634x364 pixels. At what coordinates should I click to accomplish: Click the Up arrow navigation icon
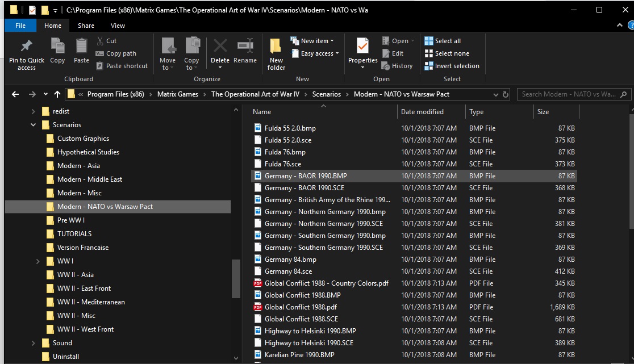coord(57,94)
